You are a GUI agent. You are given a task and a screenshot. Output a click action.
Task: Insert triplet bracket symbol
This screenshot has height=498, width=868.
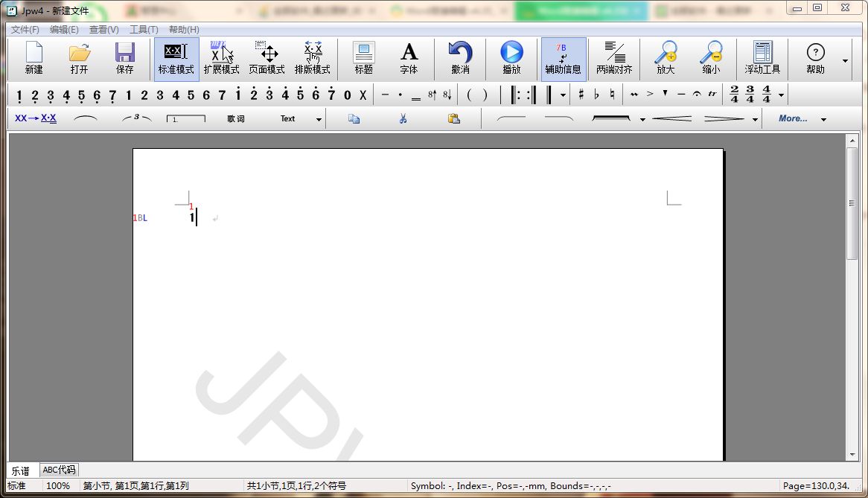pyautogui.click(x=136, y=118)
